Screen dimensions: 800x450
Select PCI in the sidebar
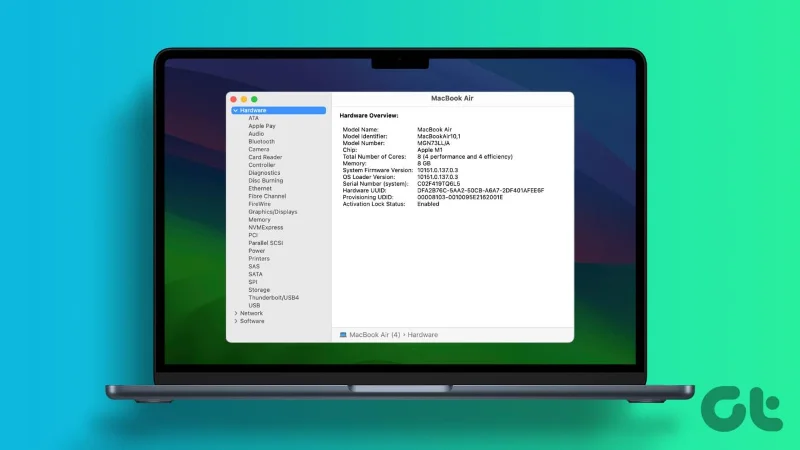(x=253, y=235)
